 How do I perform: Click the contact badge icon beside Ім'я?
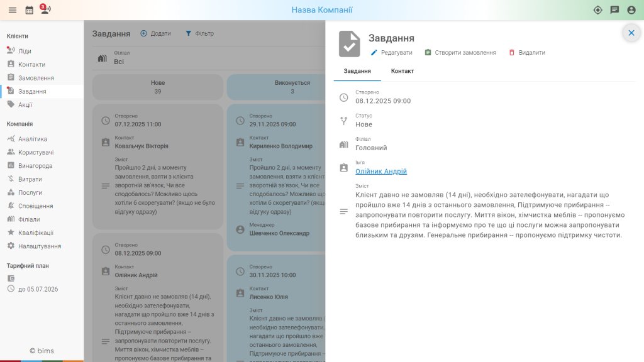coord(344,167)
